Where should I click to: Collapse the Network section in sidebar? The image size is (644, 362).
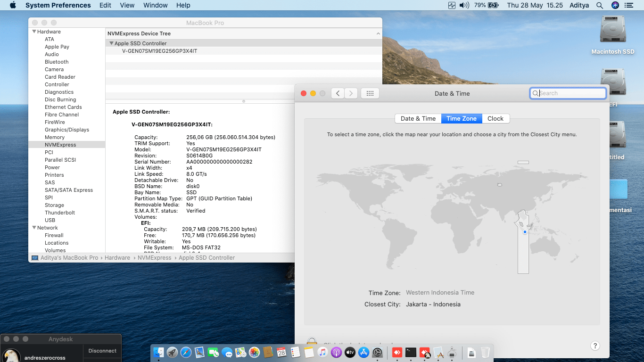click(x=34, y=228)
